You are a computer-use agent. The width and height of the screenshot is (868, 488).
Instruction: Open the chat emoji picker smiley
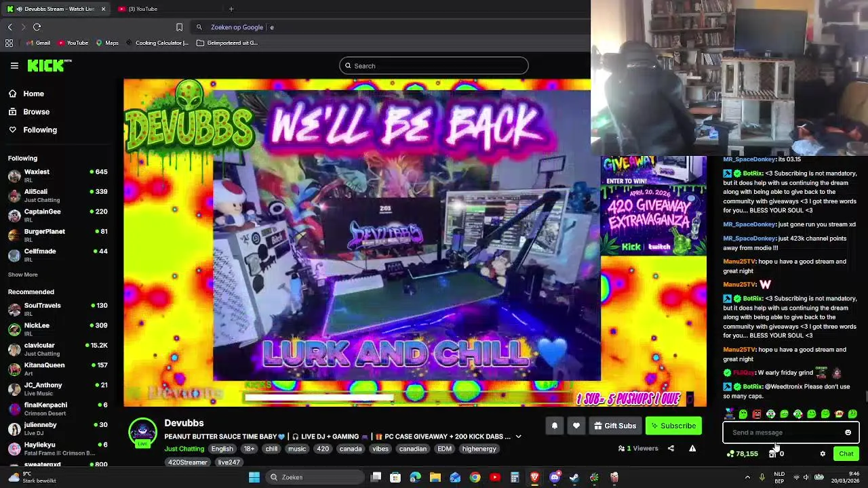[x=848, y=432]
